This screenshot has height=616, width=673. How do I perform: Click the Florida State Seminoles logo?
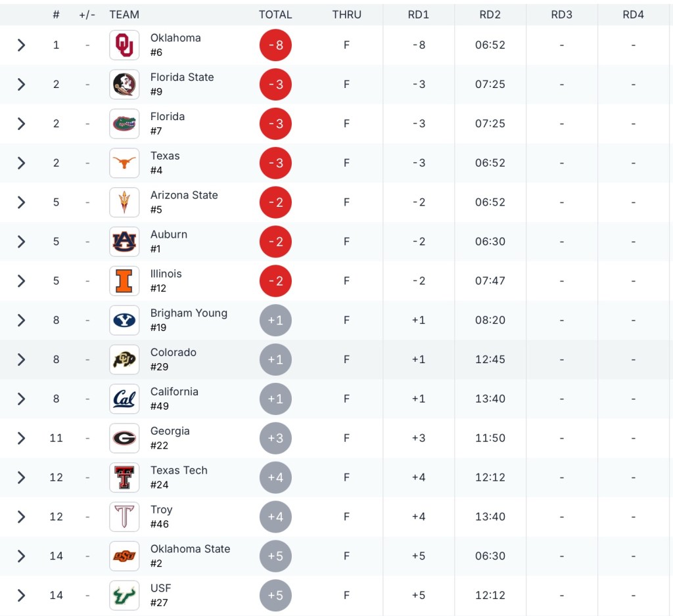[x=124, y=84]
